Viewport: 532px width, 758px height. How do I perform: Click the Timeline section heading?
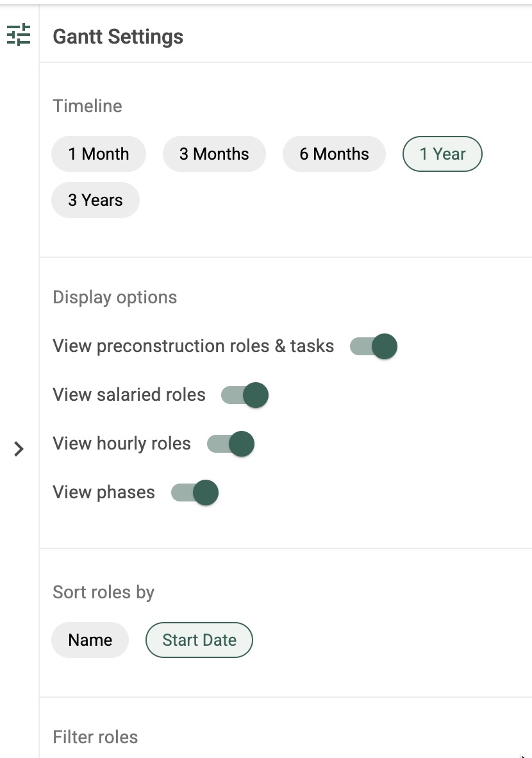tap(87, 106)
